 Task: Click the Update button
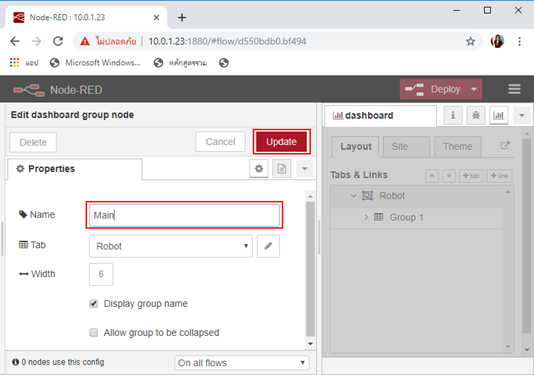[281, 142]
